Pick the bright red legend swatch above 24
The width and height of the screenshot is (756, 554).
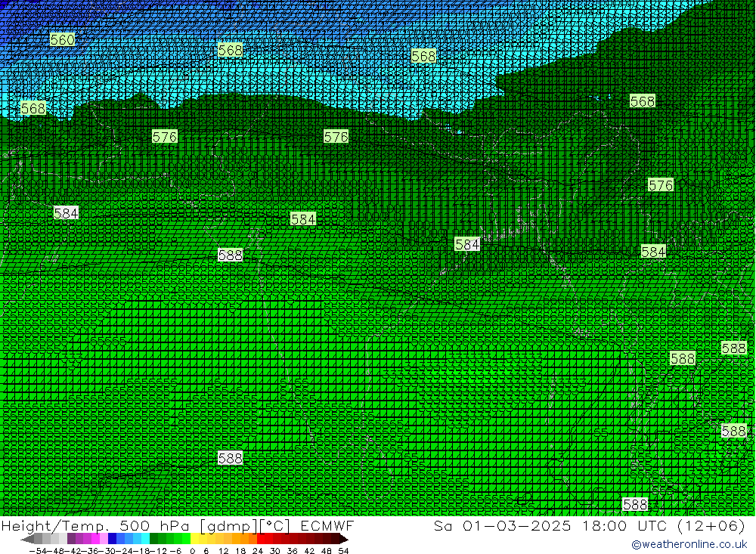tap(261, 539)
